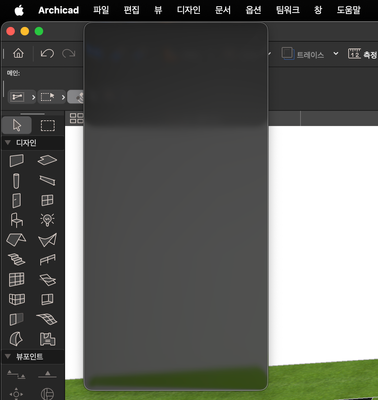This screenshot has height=400, width=378.
Task: Select the half-shaded panel tool icon
Action: 17,319
